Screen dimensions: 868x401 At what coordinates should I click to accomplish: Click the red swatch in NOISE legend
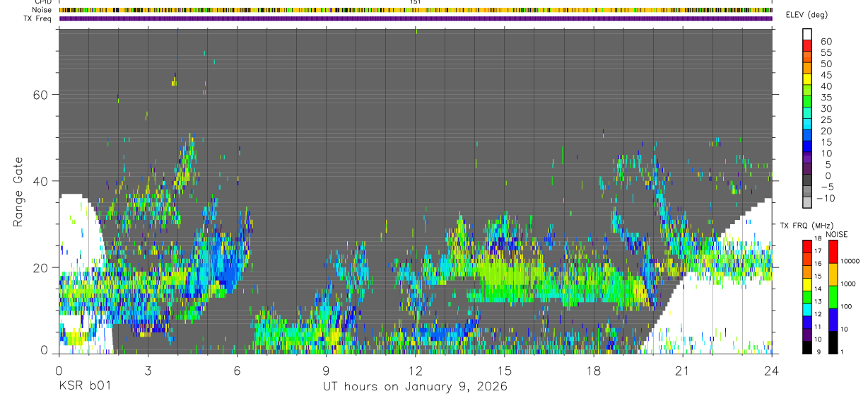click(x=832, y=251)
